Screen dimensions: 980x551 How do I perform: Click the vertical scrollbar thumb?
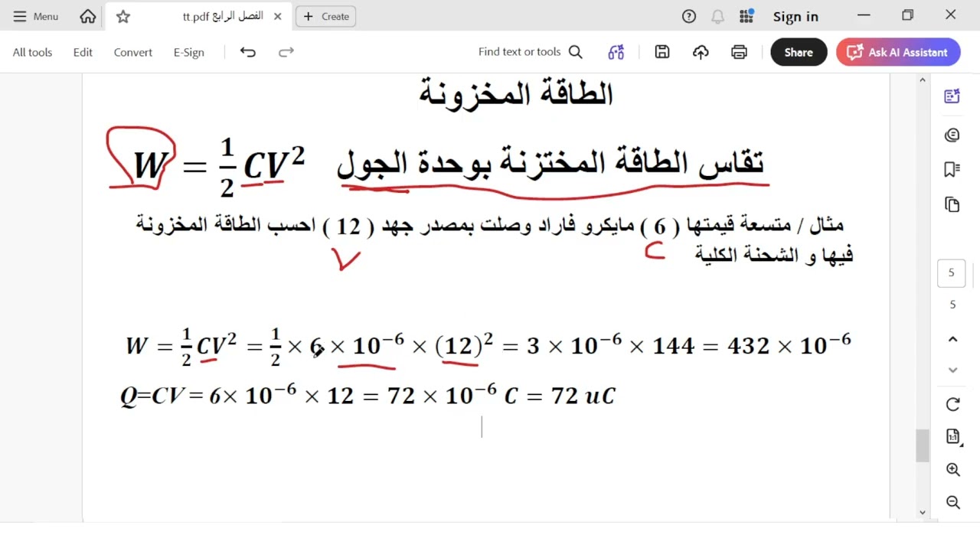922,446
